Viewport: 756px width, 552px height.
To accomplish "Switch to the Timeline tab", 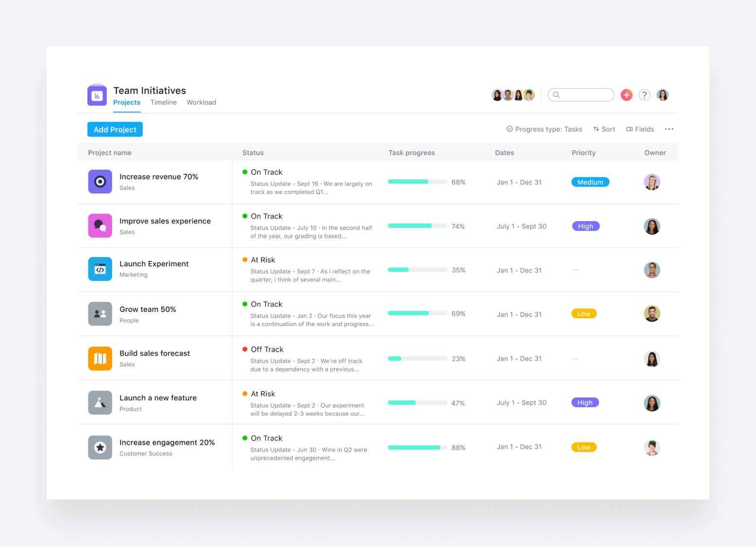I will [163, 103].
